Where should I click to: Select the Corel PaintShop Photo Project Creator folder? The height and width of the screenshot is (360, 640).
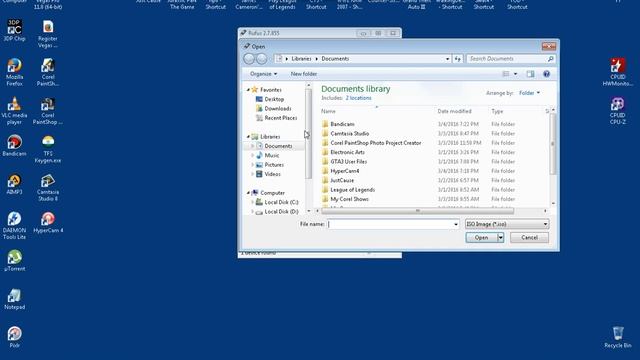[376, 143]
